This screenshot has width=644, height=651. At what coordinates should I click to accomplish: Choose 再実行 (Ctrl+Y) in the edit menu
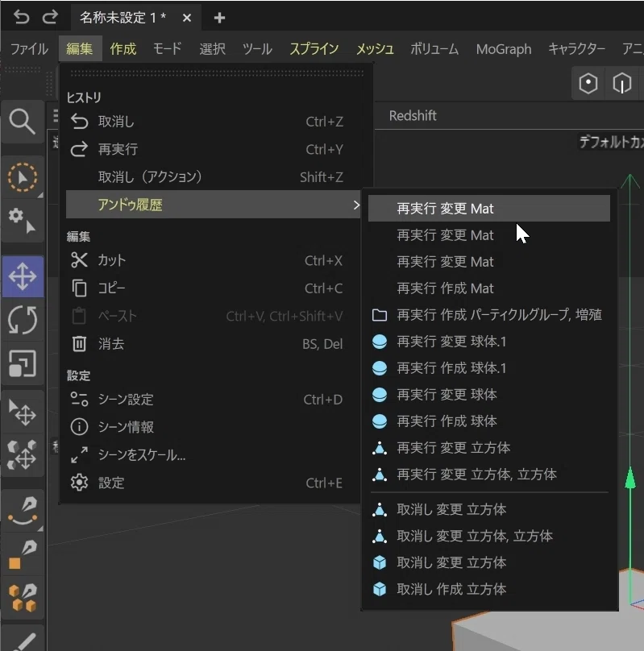pos(213,149)
